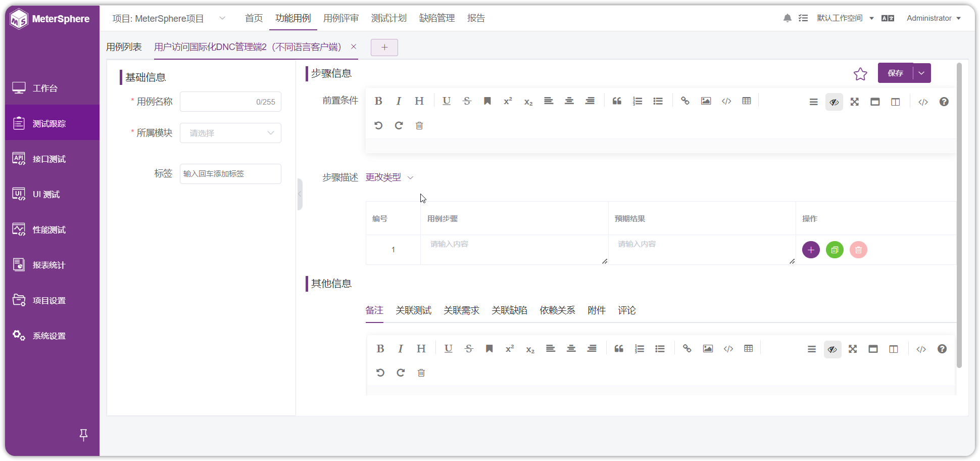Expand the 更改类型 dropdown

389,177
